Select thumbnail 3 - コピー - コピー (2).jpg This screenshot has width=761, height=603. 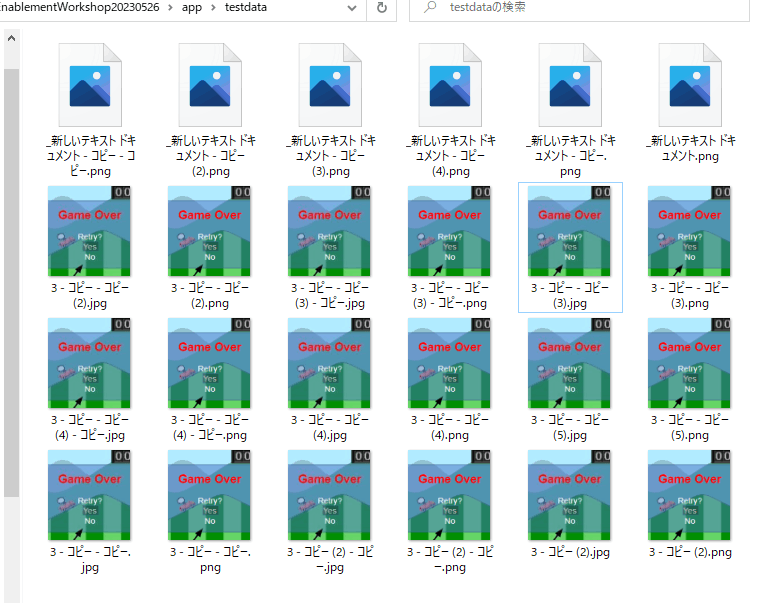pos(89,231)
